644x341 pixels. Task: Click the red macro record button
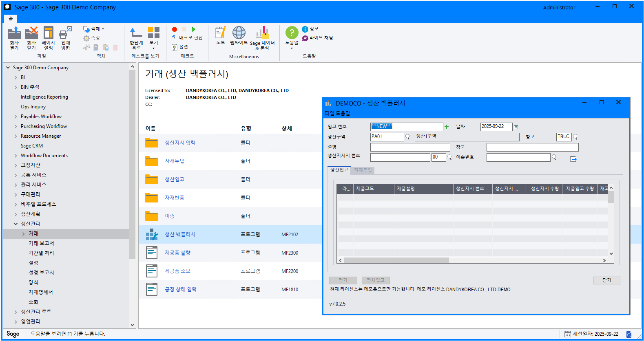click(x=175, y=29)
